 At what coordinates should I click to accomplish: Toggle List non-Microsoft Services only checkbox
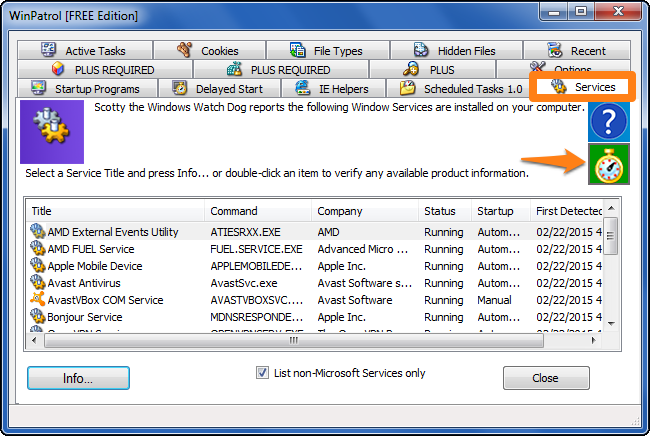click(262, 373)
